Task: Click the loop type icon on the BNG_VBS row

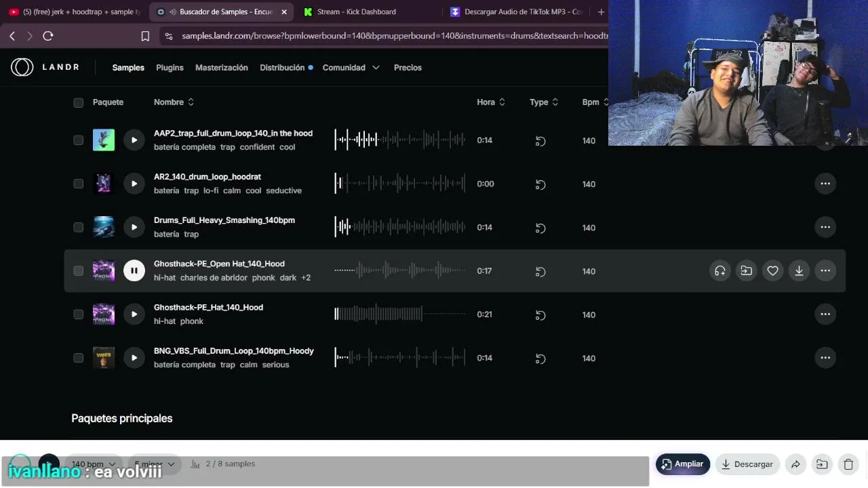Action: coord(540,358)
